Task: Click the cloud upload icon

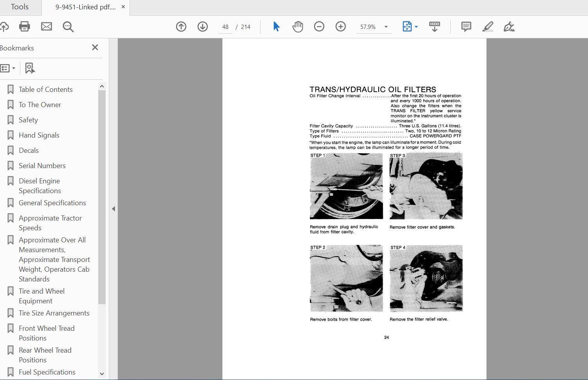Action: pyautogui.click(x=4, y=27)
